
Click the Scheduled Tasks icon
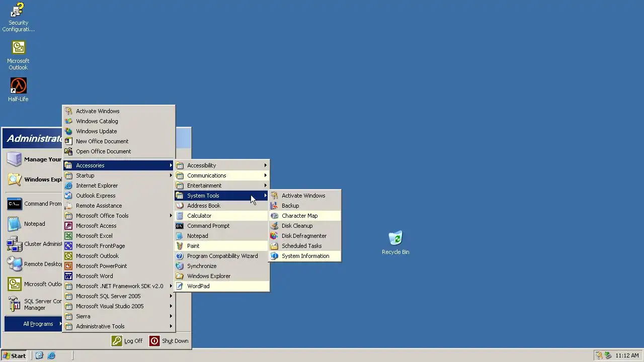click(x=274, y=246)
